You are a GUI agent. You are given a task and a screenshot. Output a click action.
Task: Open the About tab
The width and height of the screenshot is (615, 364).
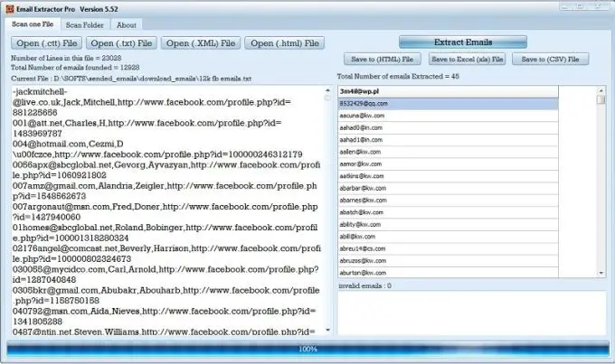tap(127, 25)
